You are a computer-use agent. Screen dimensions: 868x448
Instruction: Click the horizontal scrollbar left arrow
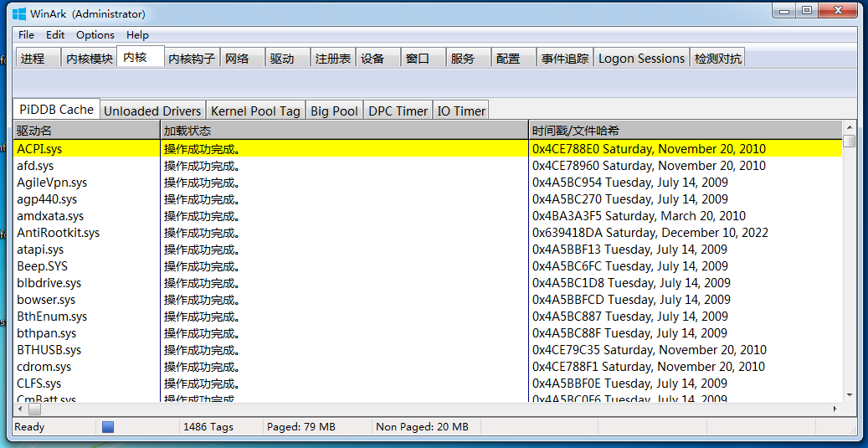(x=20, y=409)
